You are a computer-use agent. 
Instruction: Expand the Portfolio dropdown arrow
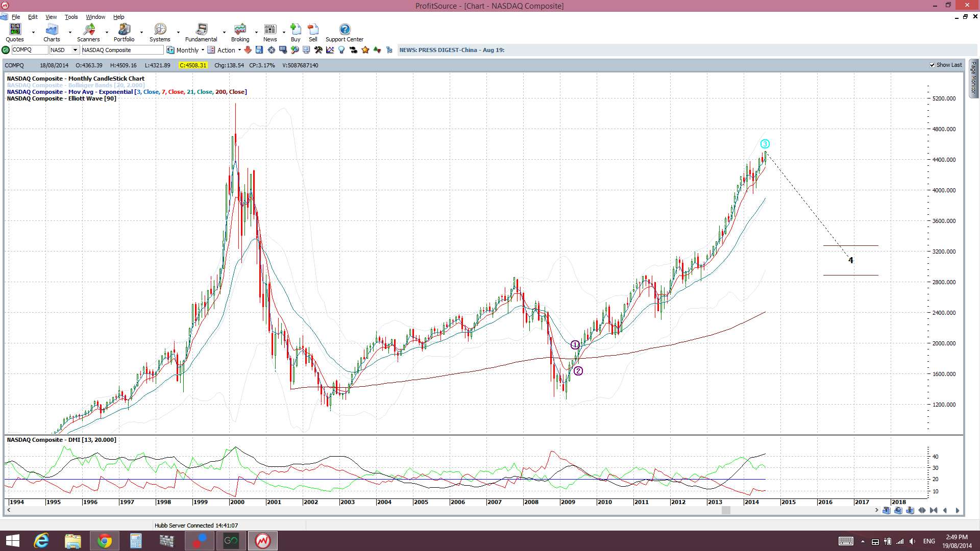142,33
